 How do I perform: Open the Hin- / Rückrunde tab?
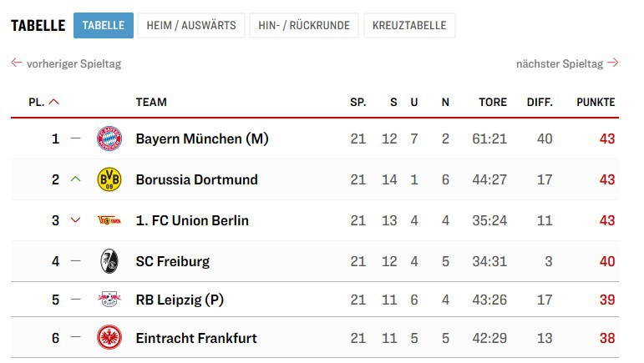pyautogui.click(x=304, y=26)
